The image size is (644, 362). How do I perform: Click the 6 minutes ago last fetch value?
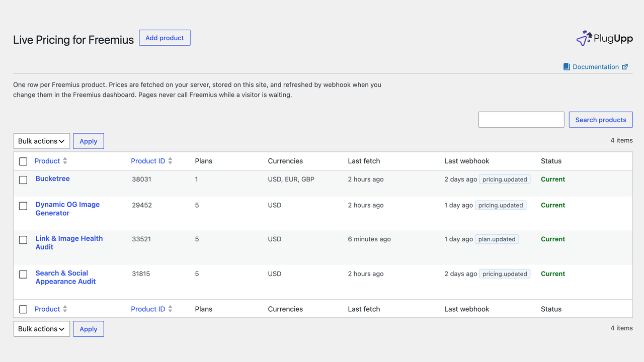[369, 239]
